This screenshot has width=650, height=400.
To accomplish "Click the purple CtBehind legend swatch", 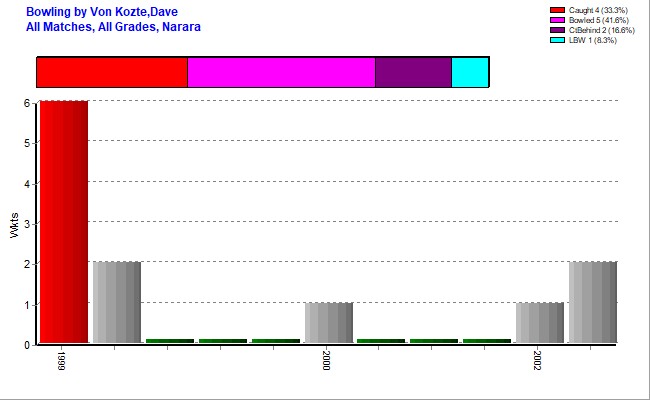I will (x=557, y=30).
